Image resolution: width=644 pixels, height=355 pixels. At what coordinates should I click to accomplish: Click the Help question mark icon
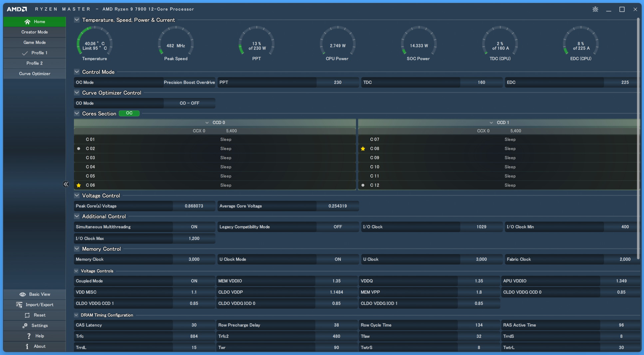pyautogui.click(x=29, y=336)
